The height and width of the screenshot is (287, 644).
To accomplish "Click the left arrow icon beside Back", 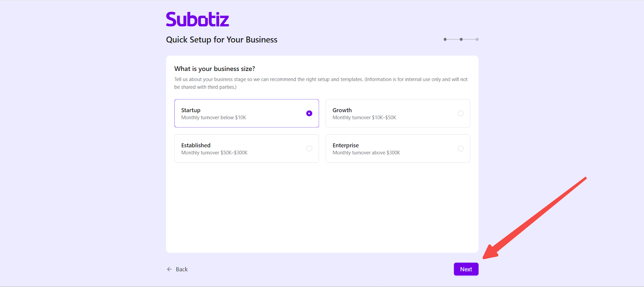I will click(169, 269).
